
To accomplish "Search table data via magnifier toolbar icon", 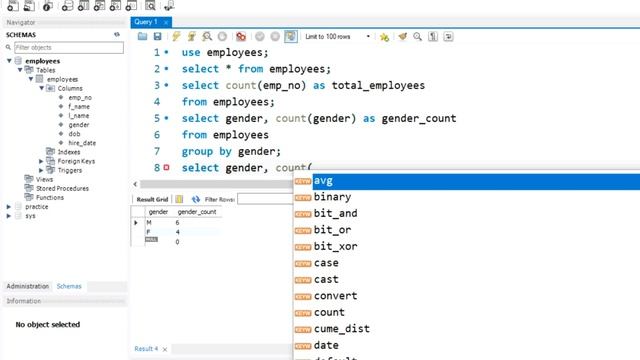I will point(150,6).
